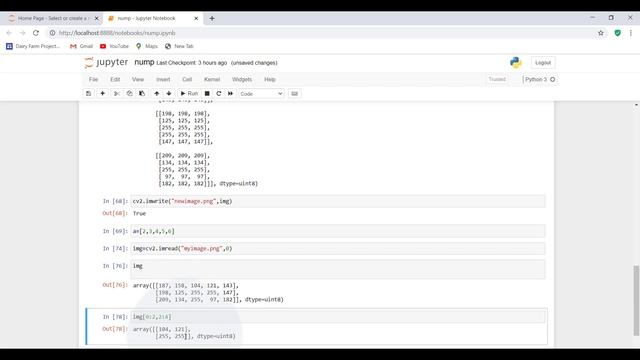This screenshot has height=360, width=640.
Task: Open the Maps bookmark
Action: coord(147,46)
